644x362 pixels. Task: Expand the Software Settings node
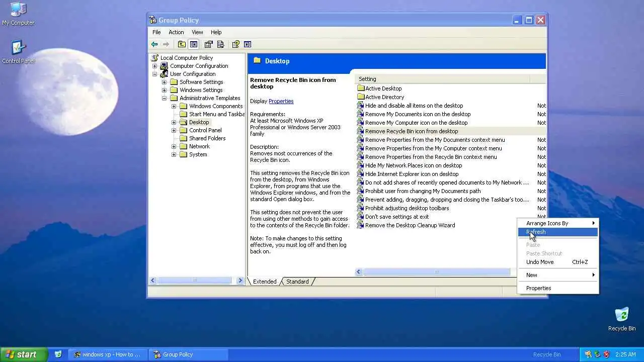click(164, 82)
